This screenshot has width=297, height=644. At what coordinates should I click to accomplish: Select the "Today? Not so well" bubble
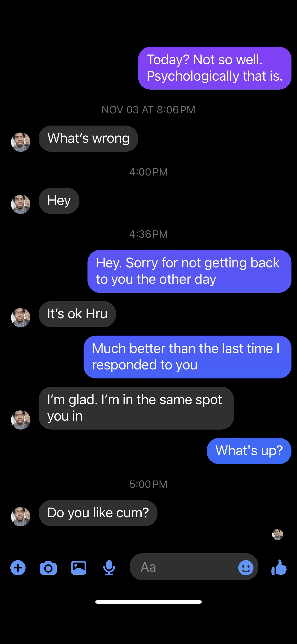[215, 68]
